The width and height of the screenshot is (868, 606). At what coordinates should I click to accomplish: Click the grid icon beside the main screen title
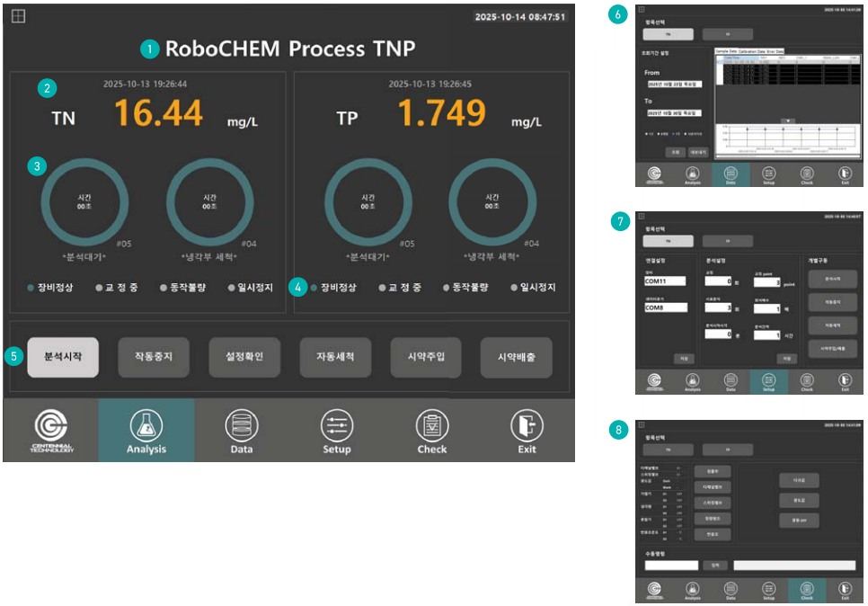click(x=18, y=16)
